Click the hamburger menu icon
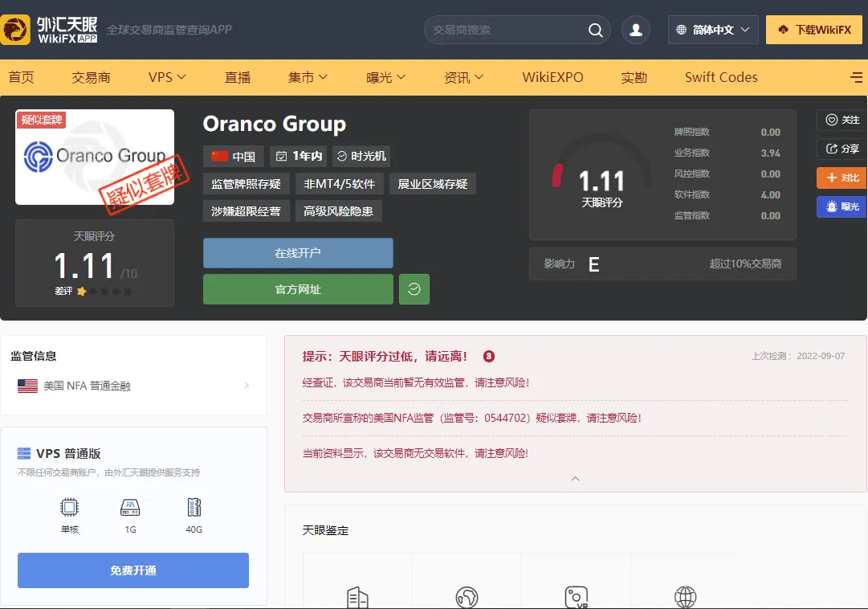 [857, 78]
